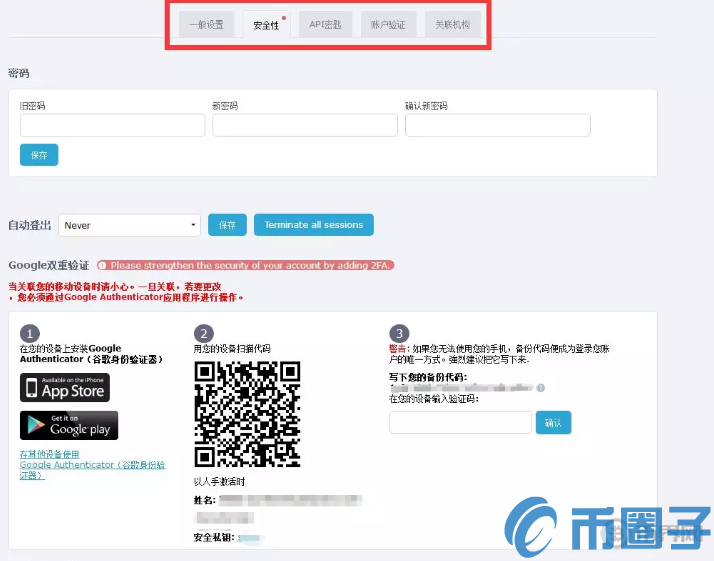Click 保存 button next to auto-logout dropdown
The image size is (714, 561).
[227, 225]
